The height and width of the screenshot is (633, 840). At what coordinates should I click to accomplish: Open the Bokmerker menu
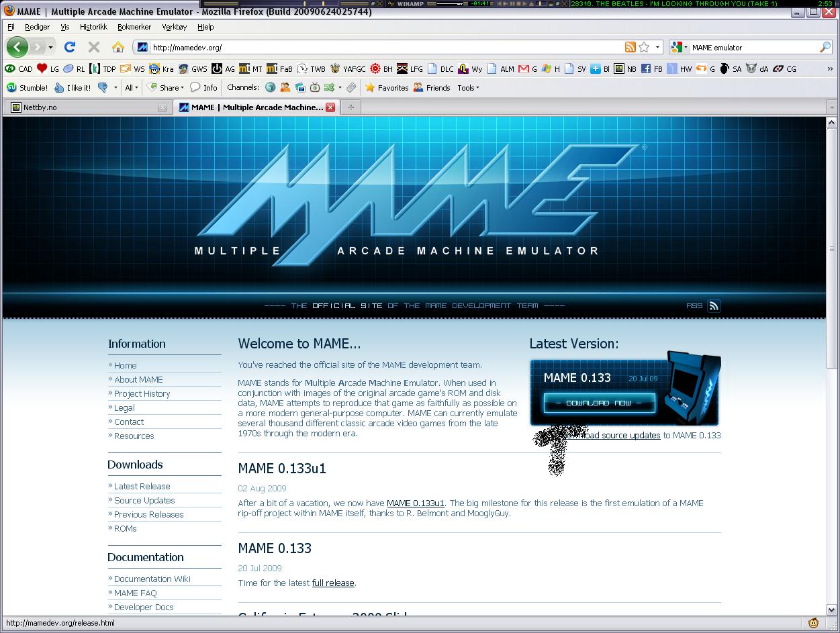(x=134, y=27)
